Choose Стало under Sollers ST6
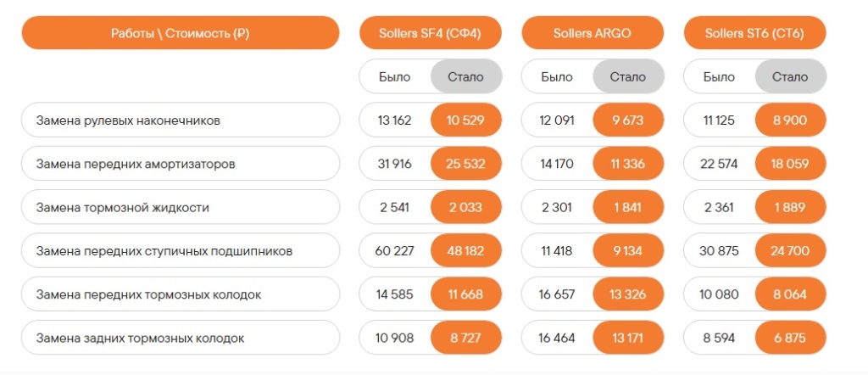Screen dimensions: 868x375 coord(790,76)
